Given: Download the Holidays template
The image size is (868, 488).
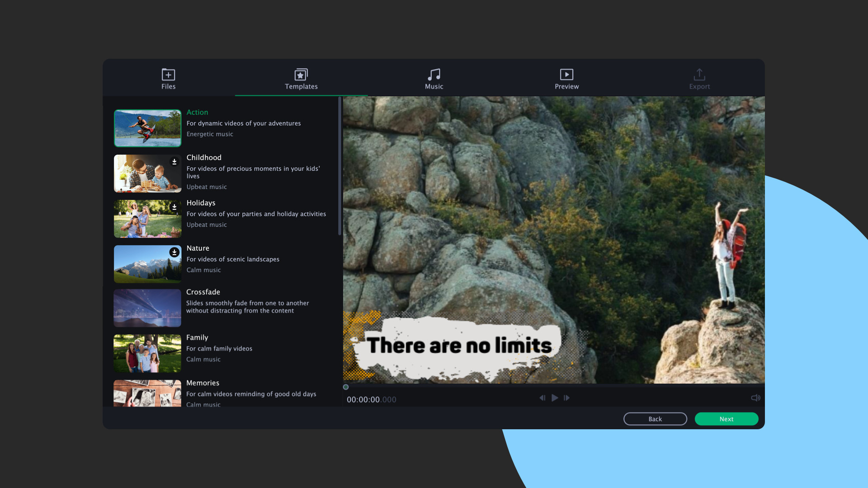Looking at the screenshot, I should pyautogui.click(x=175, y=206).
